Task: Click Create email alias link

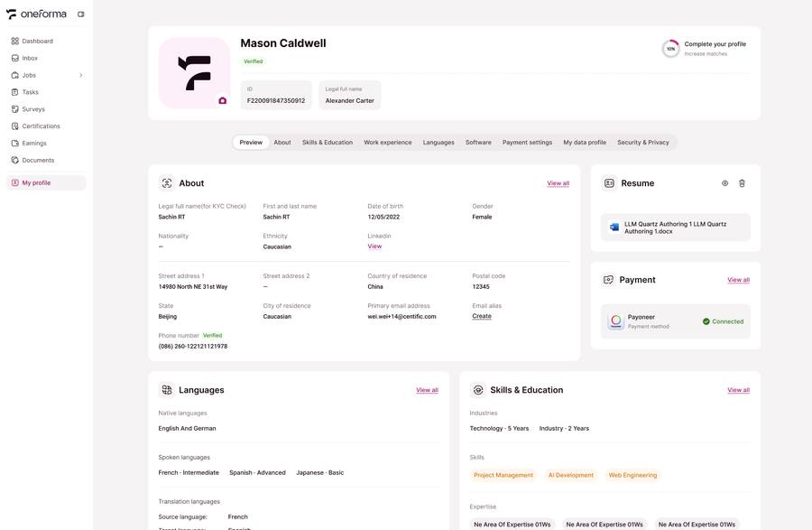Action: click(x=482, y=316)
